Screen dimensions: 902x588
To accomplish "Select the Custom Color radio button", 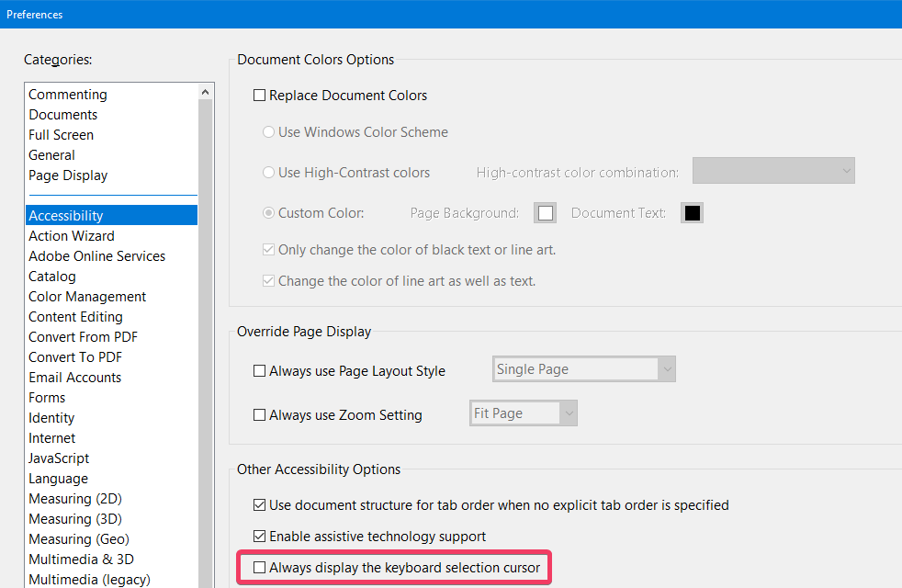I will 269,213.
